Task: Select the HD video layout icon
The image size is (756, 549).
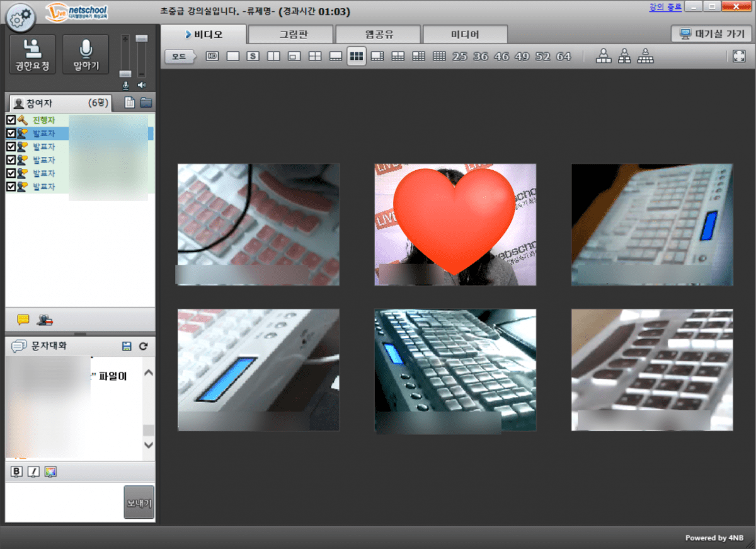Action: (x=212, y=57)
